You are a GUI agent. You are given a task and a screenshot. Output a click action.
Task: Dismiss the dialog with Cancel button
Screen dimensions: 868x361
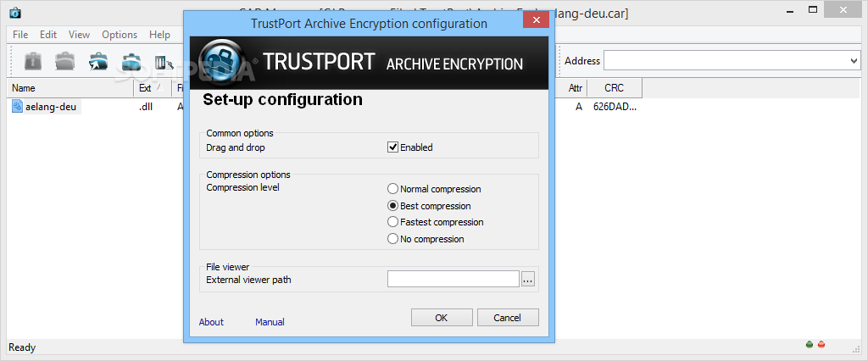(x=508, y=317)
